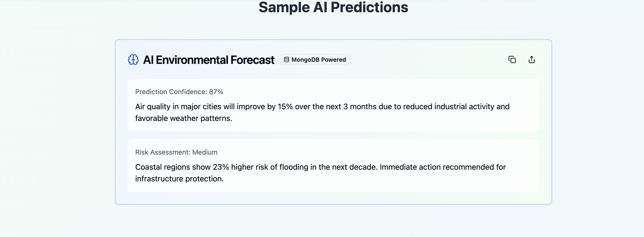Click the blue brain icon
The image size is (644, 237).
(133, 60)
